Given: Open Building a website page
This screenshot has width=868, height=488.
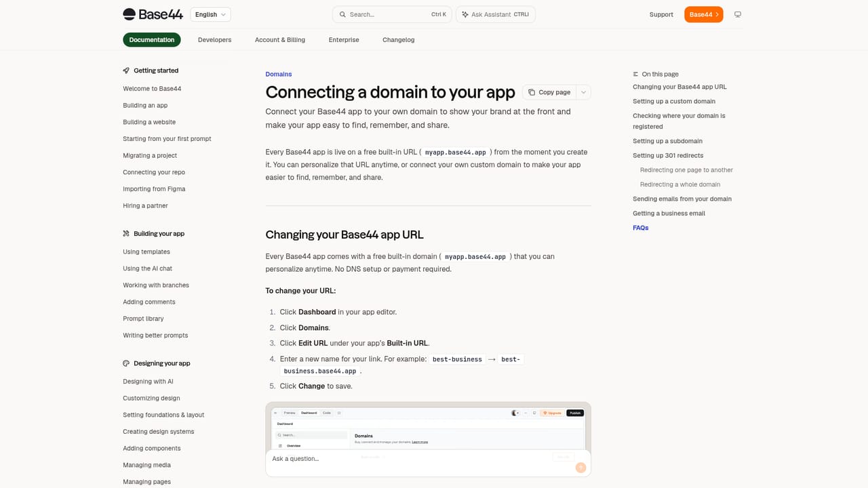Looking at the screenshot, I should [149, 122].
